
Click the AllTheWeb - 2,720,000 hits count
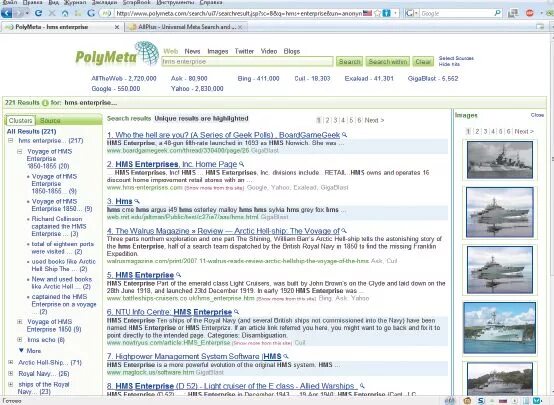pos(124,78)
